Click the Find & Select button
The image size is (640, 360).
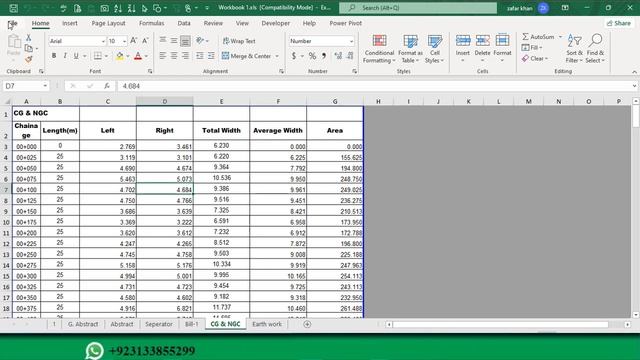(595, 49)
